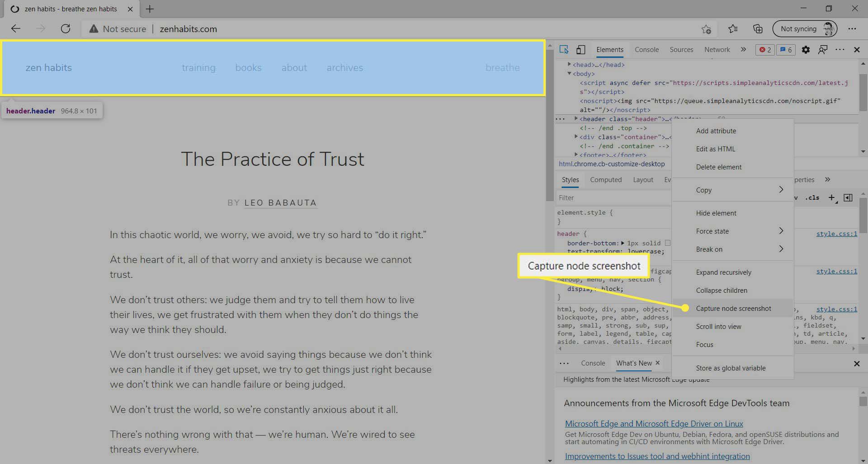Open Microsoft Edge Driver on Linux link

[x=654, y=424]
